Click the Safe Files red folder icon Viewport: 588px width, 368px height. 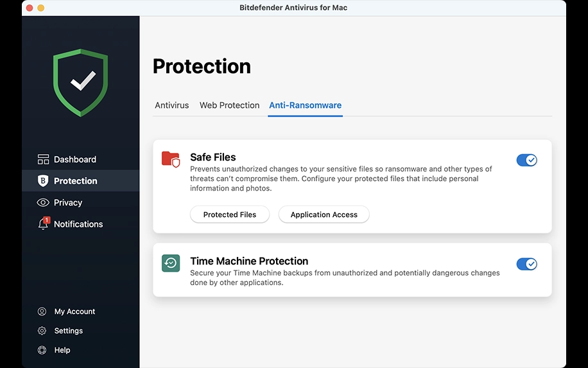pos(171,159)
